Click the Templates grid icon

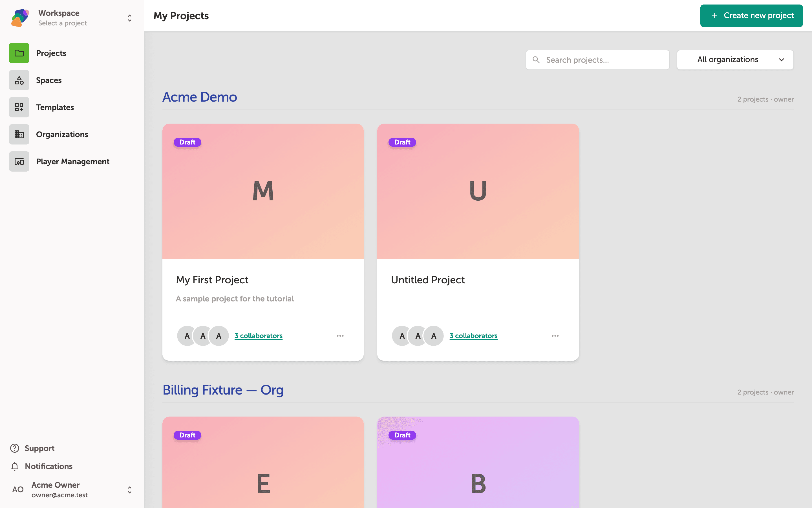(x=19, y=107)
